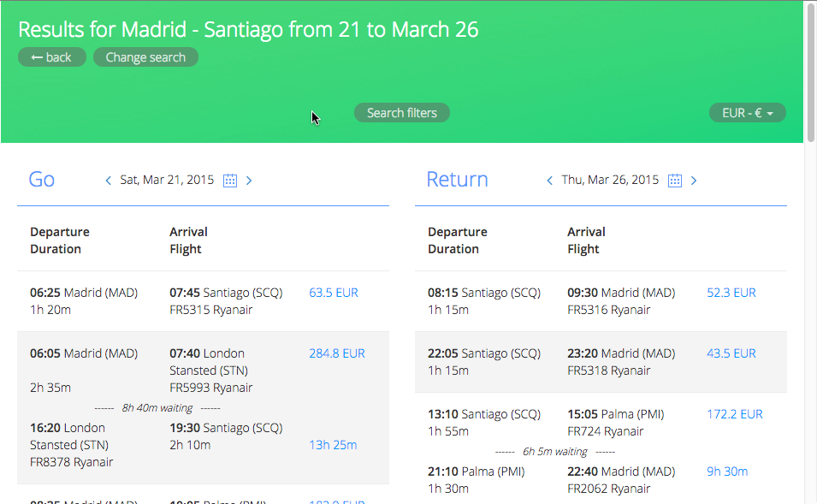Expand the EUR - € currency dropdown
817x504 pixels.
coord(747,113)
